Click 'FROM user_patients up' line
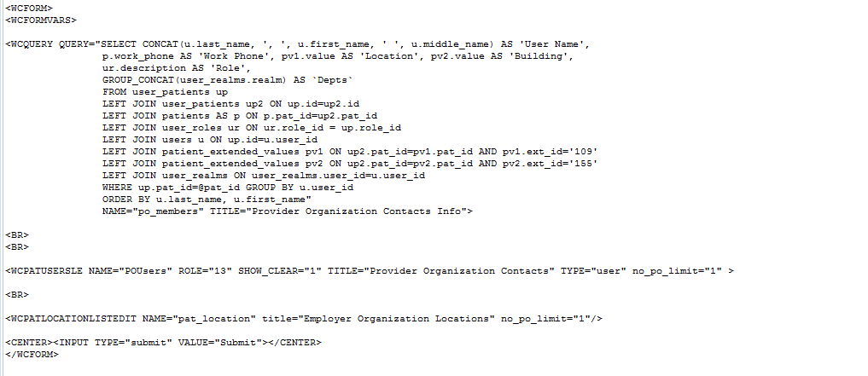Image resolution: width=868 pixels, height=376 pixels. coord(165,92)
